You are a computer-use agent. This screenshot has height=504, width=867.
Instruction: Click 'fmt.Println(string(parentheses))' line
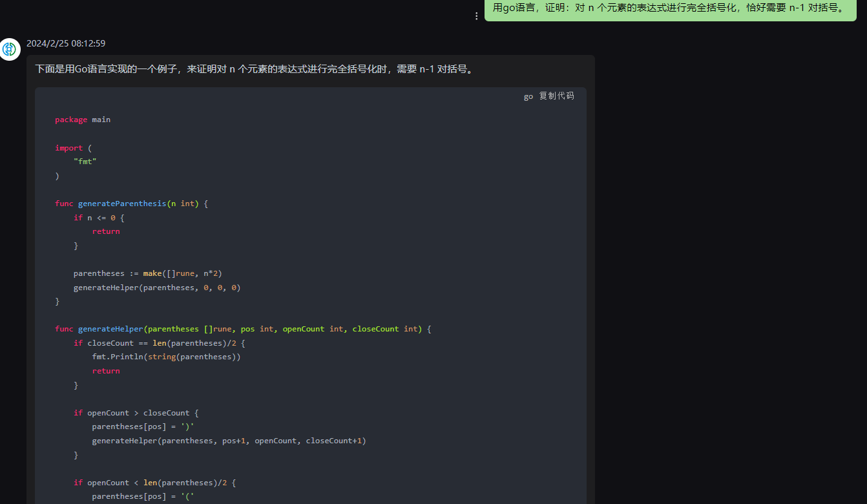166,357
